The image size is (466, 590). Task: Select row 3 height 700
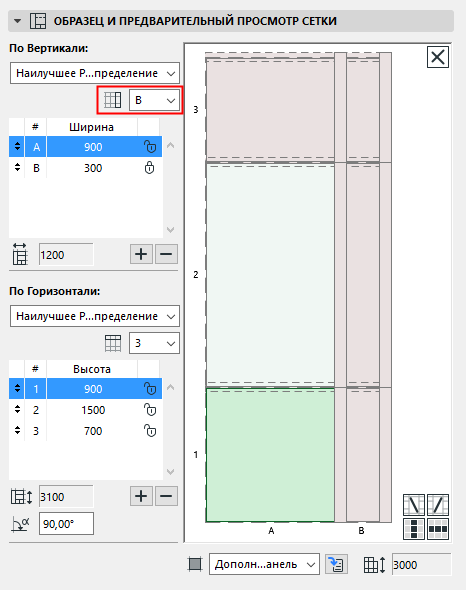85,431
